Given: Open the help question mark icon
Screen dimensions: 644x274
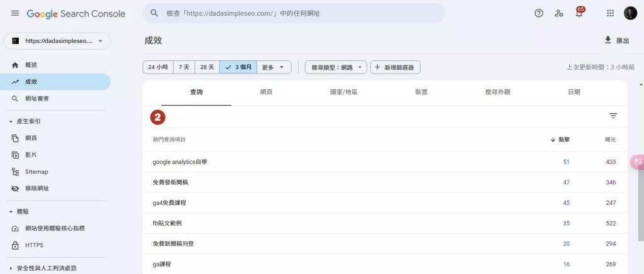Looking at the screenshot, I should (539, 13).
